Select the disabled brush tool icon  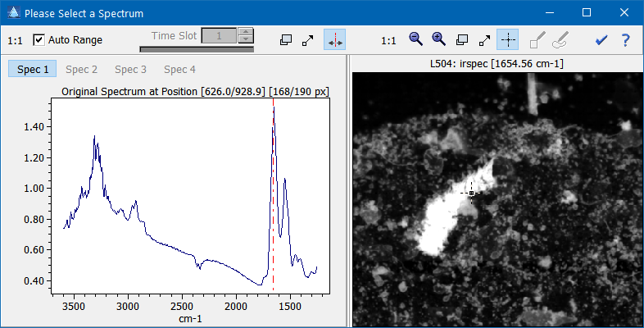pos(537,40)
